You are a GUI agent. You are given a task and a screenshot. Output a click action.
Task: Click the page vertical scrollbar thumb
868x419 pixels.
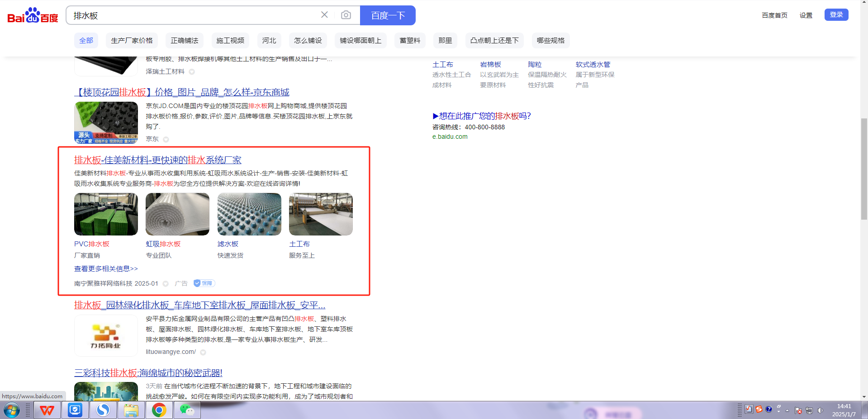pos(864,169)
